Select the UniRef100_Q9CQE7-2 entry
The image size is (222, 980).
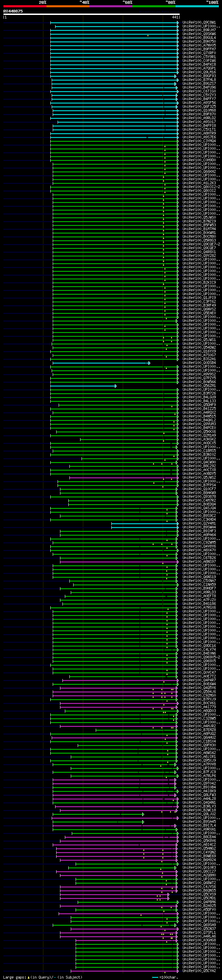tap(201, 244)
